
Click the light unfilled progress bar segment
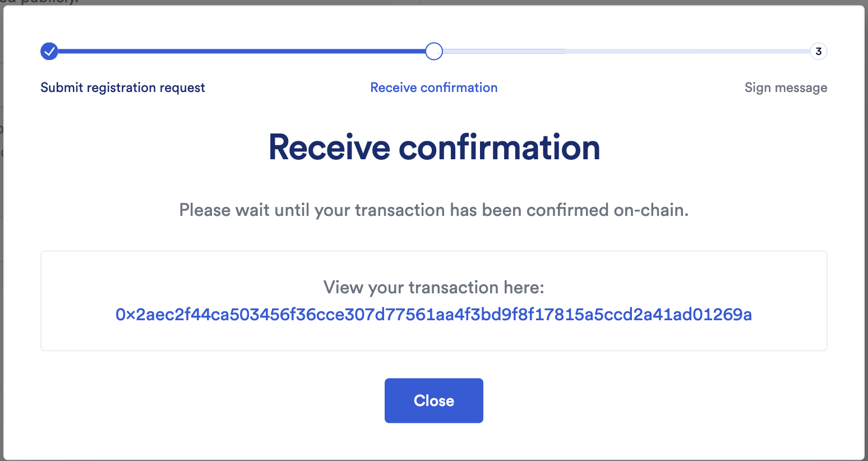tap(626, 52)
